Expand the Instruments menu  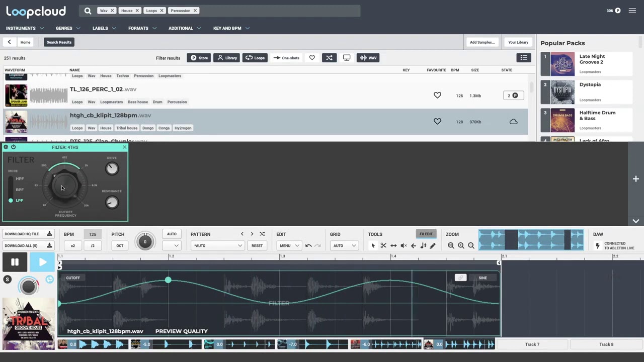click(25, 28)
